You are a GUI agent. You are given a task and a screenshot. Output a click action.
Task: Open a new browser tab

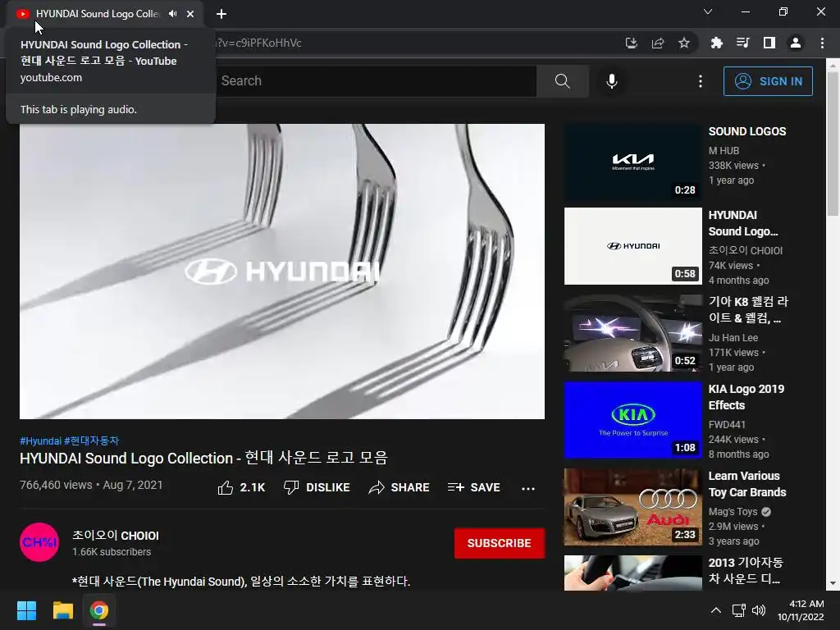tap(221, 14)
